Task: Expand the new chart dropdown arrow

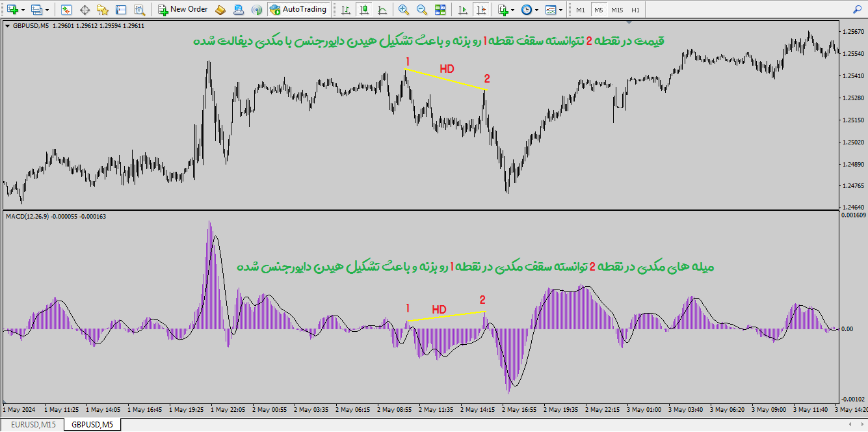Action: click(23, 10)
